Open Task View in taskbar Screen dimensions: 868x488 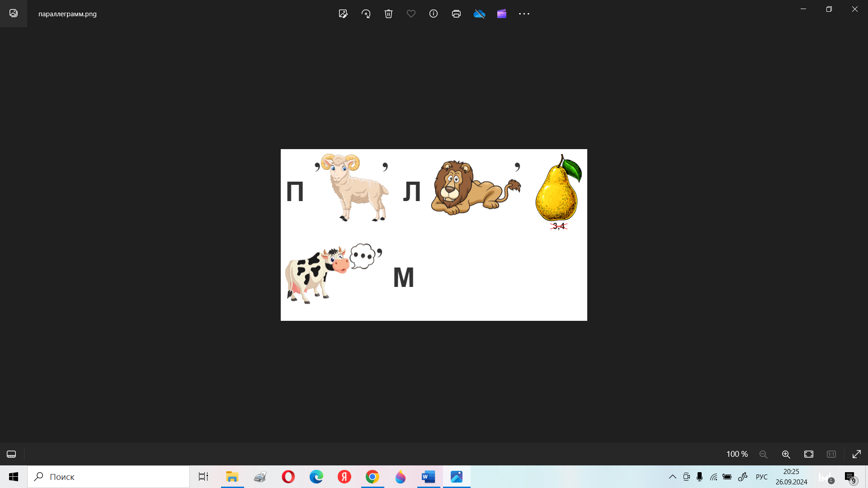(x=203, y=477)
